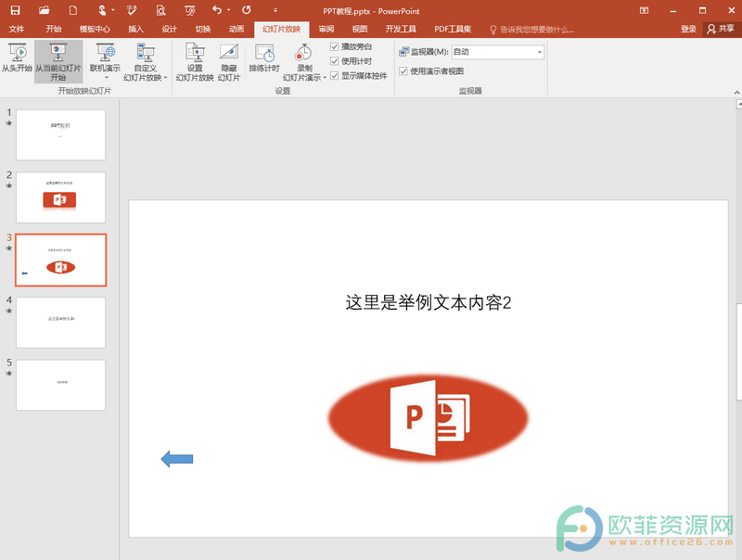Screen dimensions: 742x560
Task: Click the animation star under slide 3 number
Action: 8,248
